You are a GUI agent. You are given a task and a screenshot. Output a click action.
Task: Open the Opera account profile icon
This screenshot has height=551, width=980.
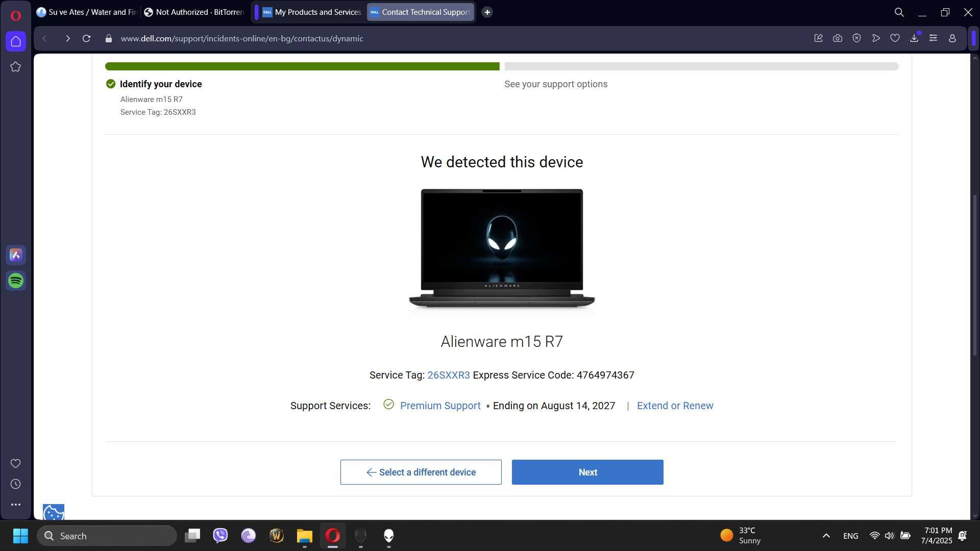pos(952,38)
